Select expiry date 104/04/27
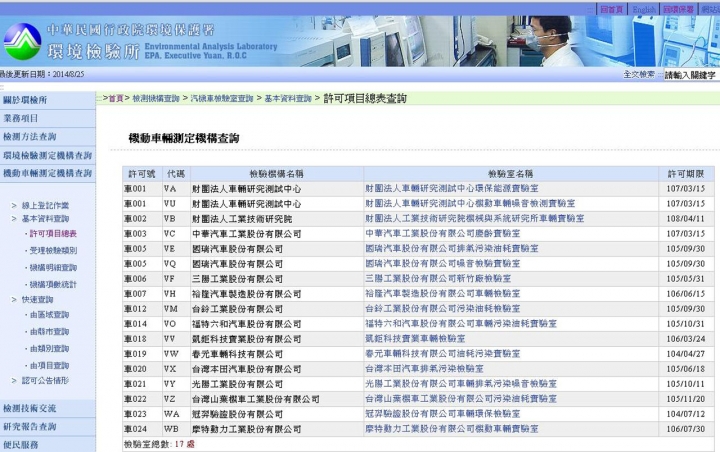The height and width of the screenshot is (452, 720). click(x=686, y=354)
